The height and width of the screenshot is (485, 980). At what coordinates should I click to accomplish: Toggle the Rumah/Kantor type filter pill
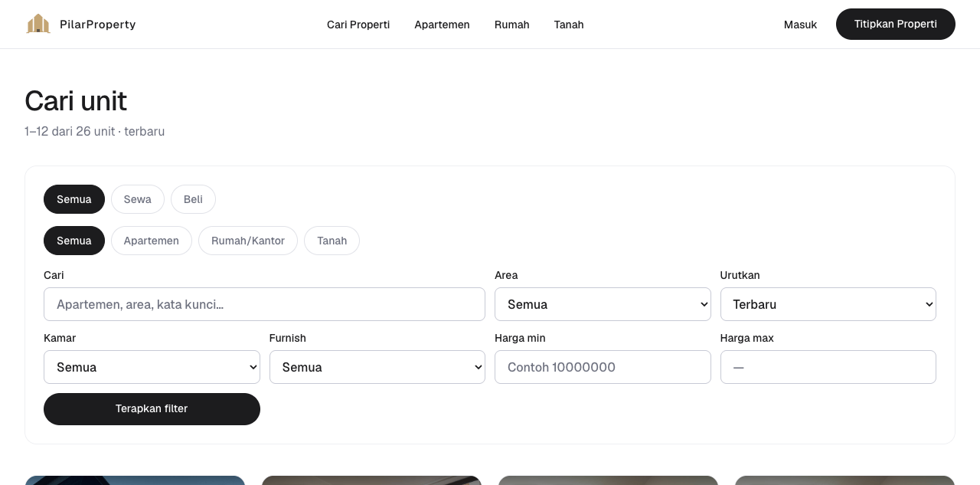click(x=248, y=241)
